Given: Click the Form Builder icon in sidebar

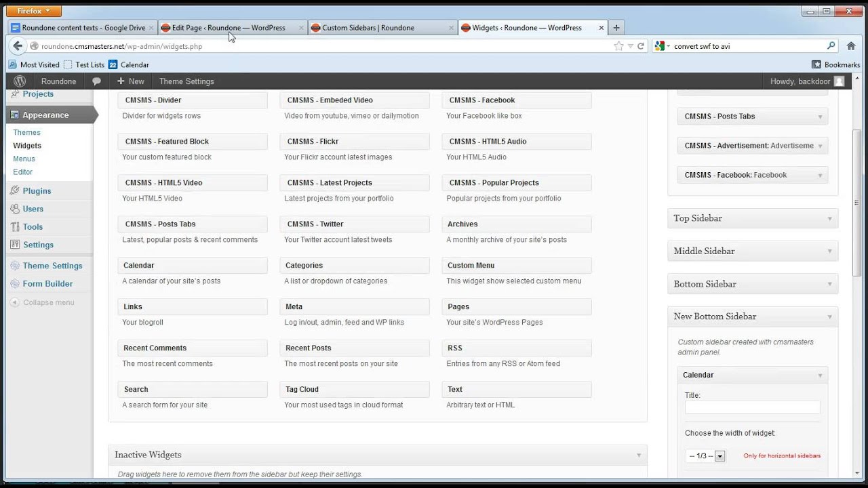Looking at the screenshot, I should click(15, 283).
